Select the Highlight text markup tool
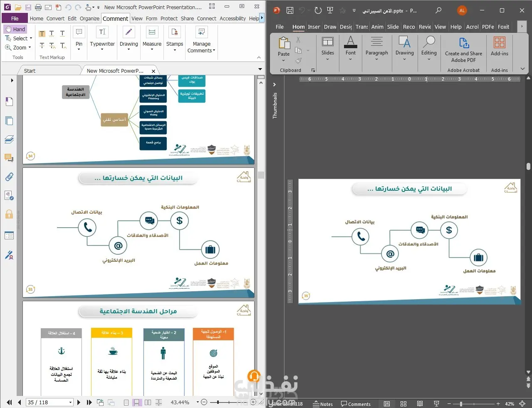532x408 pixels. pos(42,33)
